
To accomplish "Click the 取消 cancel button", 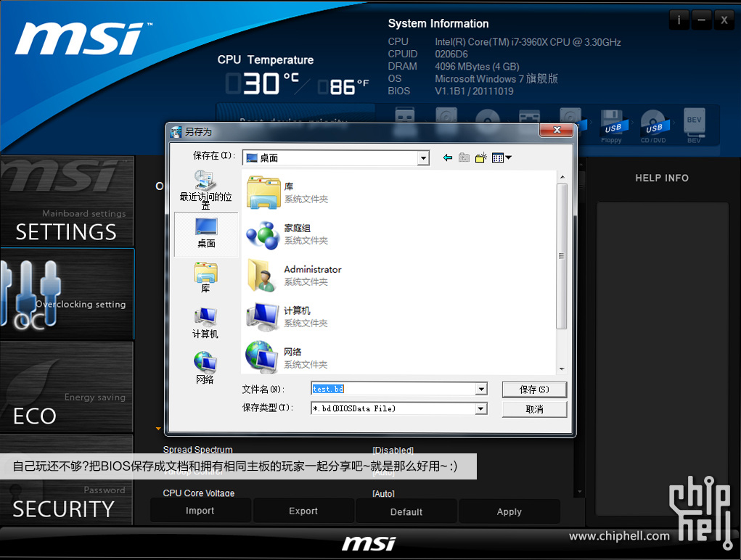I will 534,409.
